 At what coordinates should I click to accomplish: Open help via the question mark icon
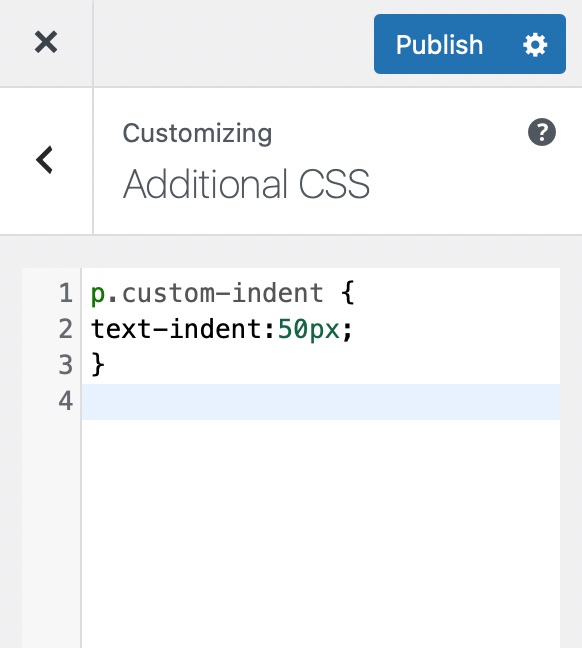pos(541,132)
